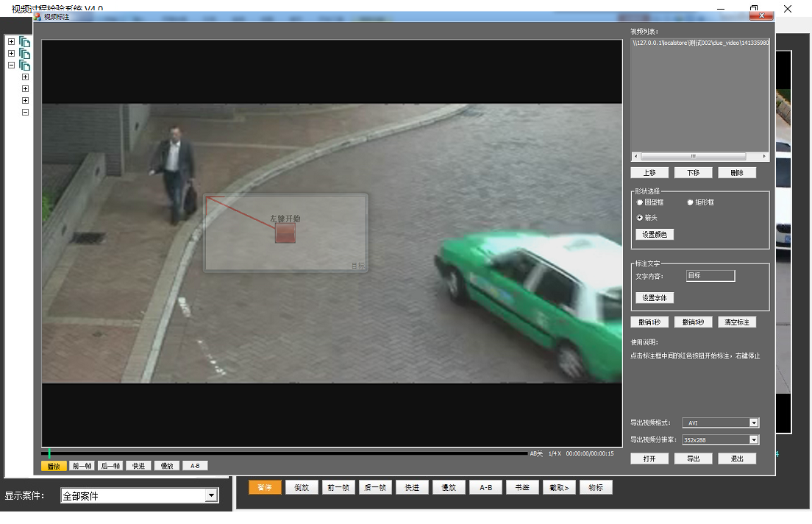
Task: Open the 导出视频格式 AVI dropdown
Action: point(753,422)
